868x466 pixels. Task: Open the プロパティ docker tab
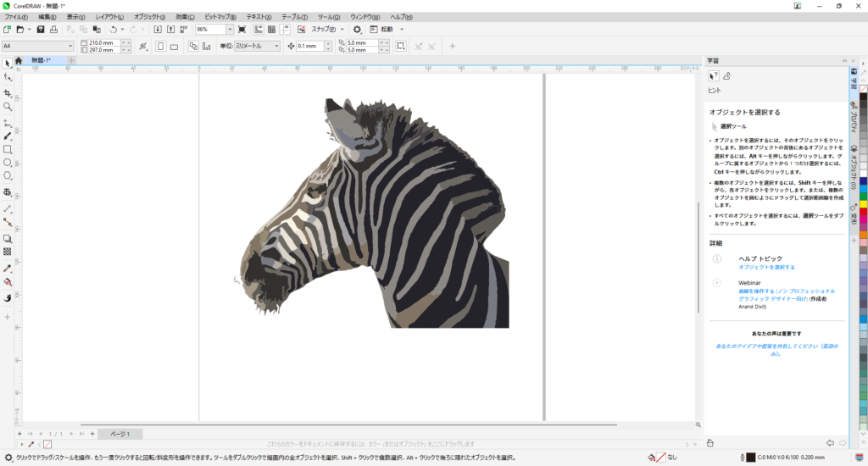[853, 115]
